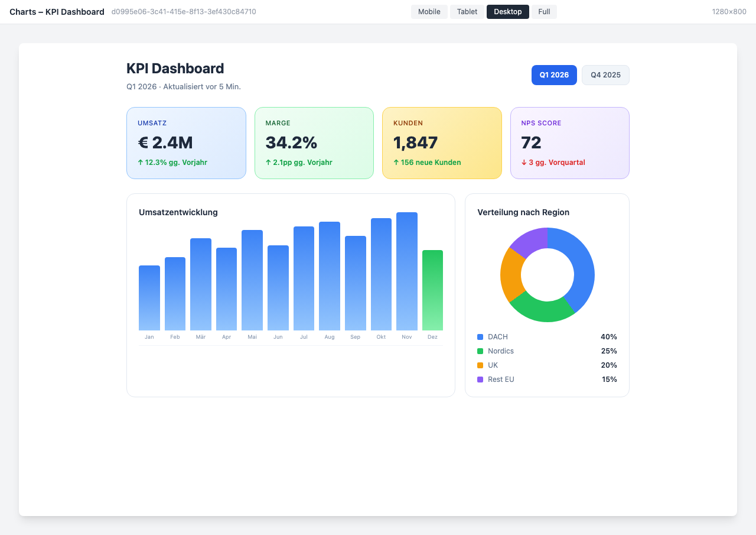Click the Q1 2026 button
The height and width of the screenshot is (535, 756).
554,75
